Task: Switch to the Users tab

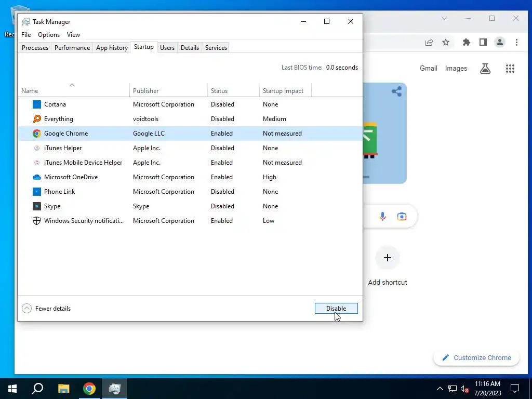Action: click(x=167, y=48)
